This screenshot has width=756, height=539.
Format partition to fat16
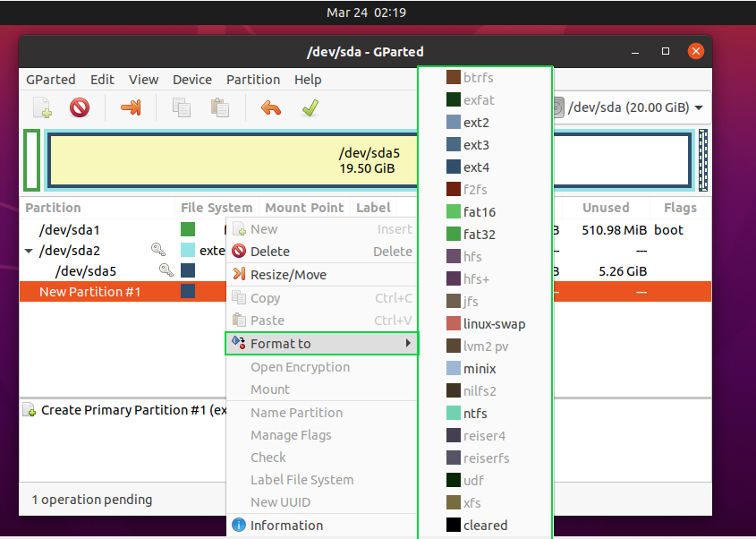coord(485,212)
